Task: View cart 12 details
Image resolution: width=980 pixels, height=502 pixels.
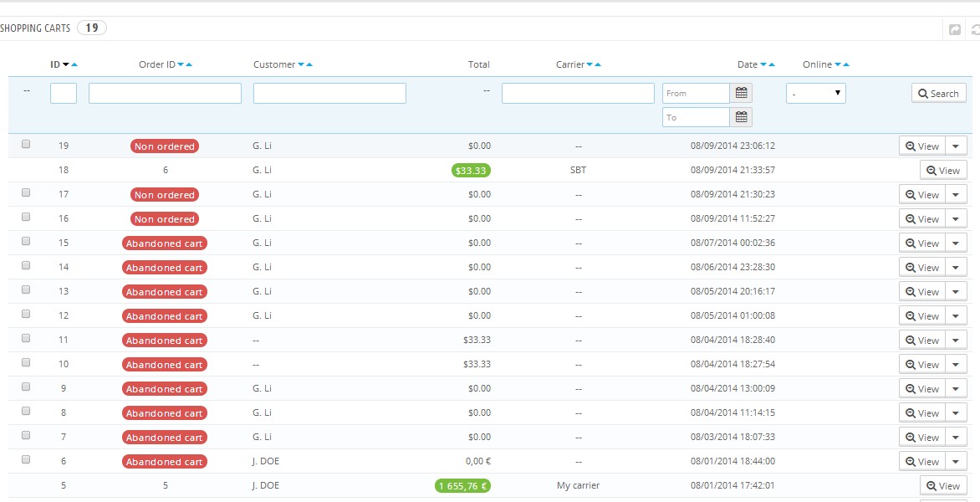Action: coord(922,315)
